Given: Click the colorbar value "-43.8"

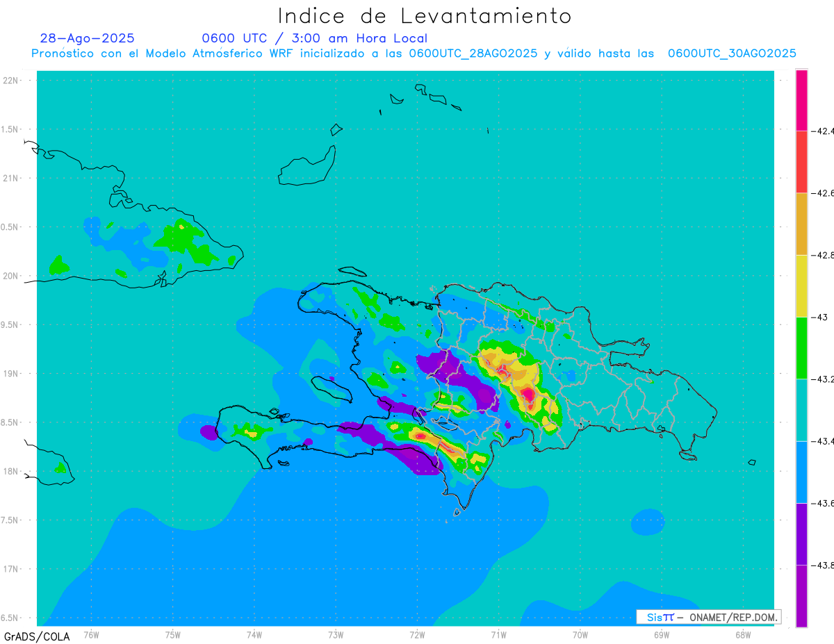Looking at the screenshot, I should coord(824,565).
